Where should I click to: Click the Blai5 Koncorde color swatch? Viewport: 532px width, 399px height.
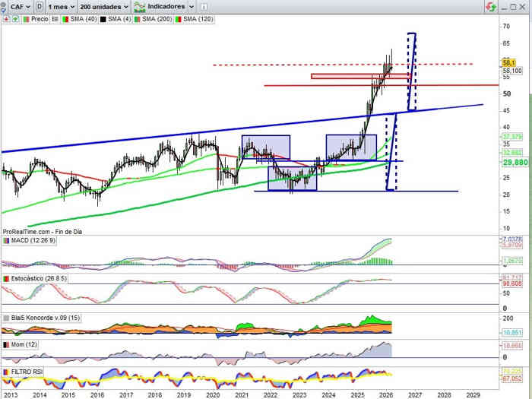click(x=6, y=318)
